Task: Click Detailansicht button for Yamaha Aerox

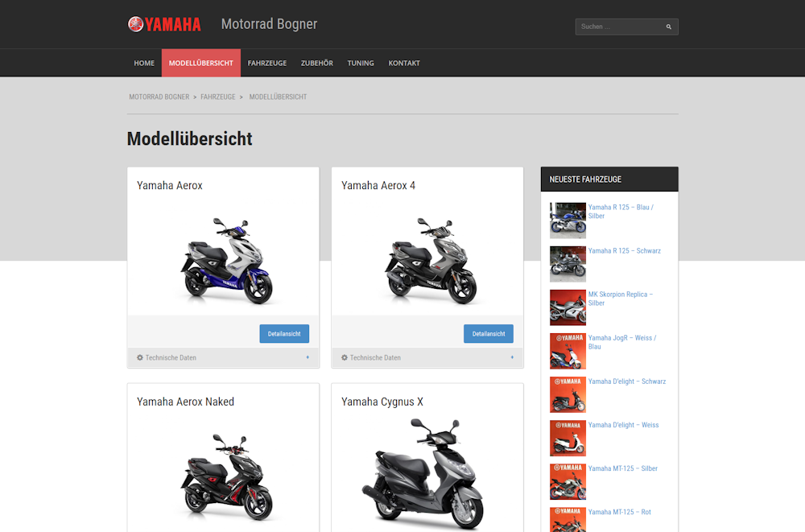Action: tap(284, 334)
